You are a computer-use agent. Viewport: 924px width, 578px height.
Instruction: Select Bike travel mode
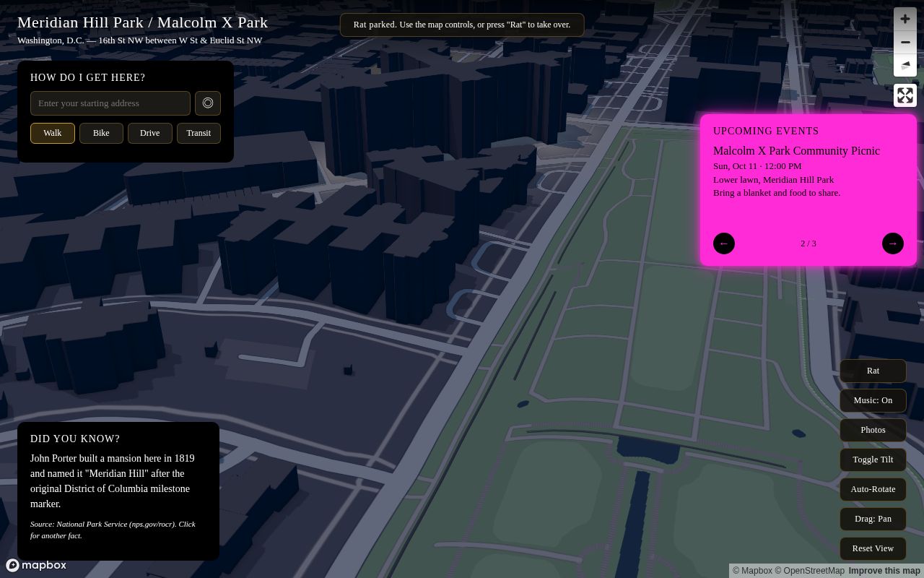click(101, 133)
